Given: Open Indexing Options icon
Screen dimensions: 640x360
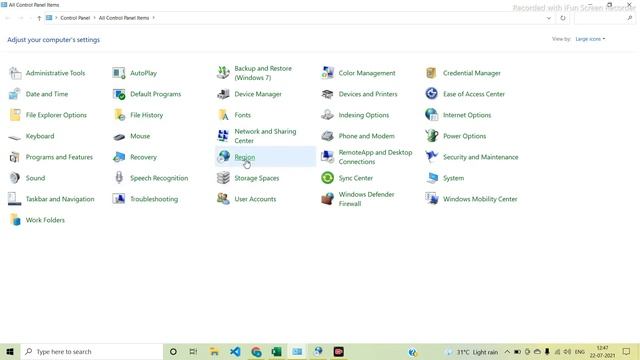Looking at the screenshot, I should click(x=328, y=115).
